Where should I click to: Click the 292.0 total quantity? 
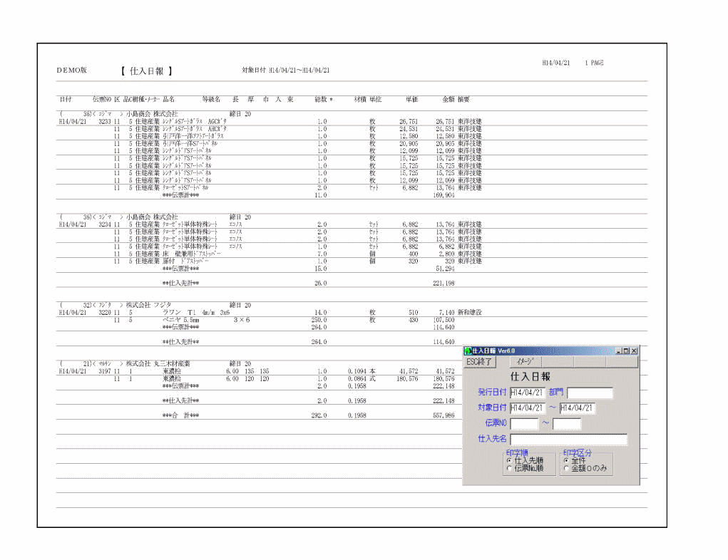319,415
